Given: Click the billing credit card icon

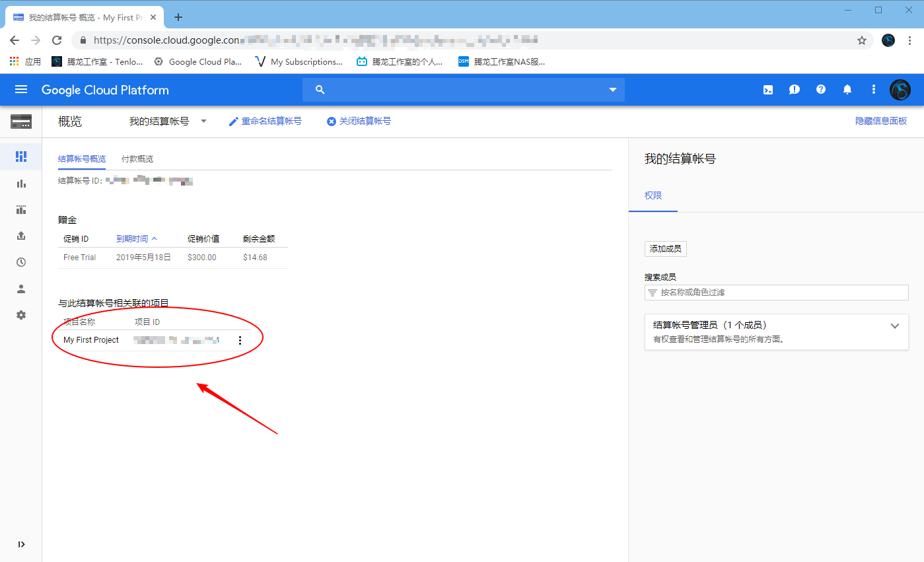Looking at the screenshot, I should (x=21, y=122).
